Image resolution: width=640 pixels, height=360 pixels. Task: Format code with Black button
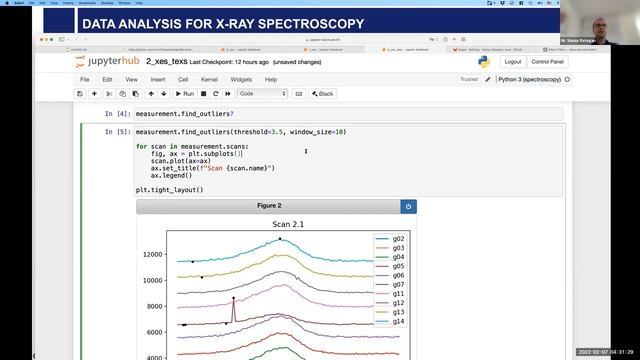322,94
